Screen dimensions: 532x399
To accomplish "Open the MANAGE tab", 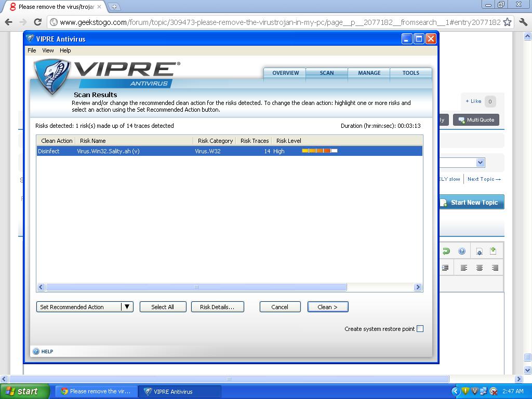I will click(369, 73).
